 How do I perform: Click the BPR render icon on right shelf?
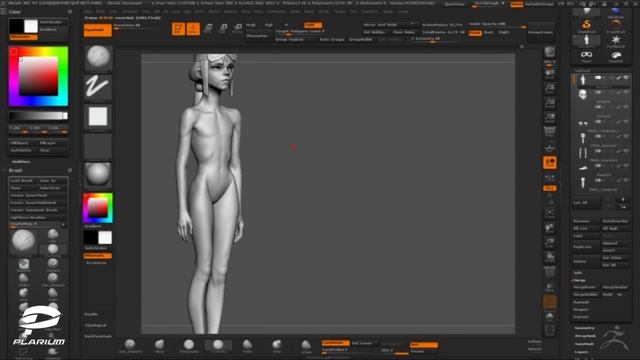(550, 53)
